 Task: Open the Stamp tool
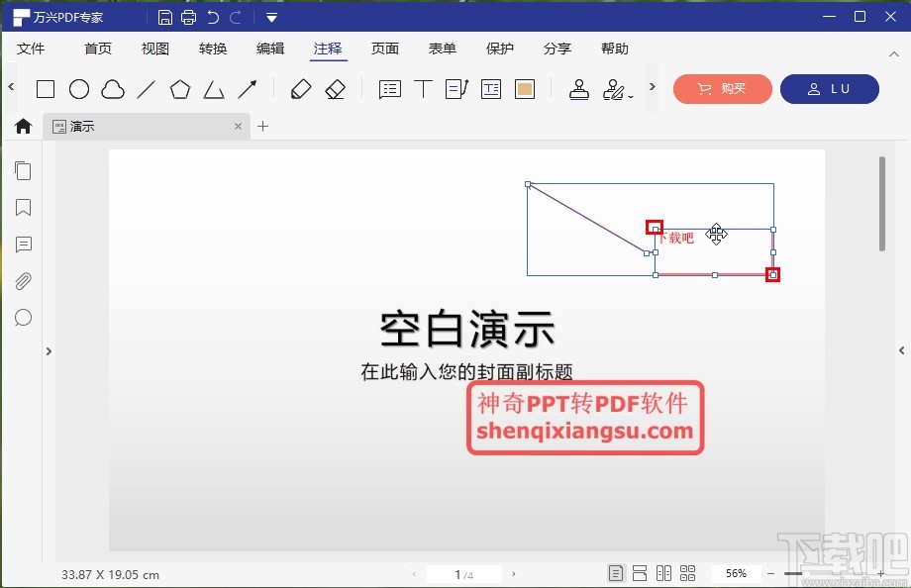(579, 88)
